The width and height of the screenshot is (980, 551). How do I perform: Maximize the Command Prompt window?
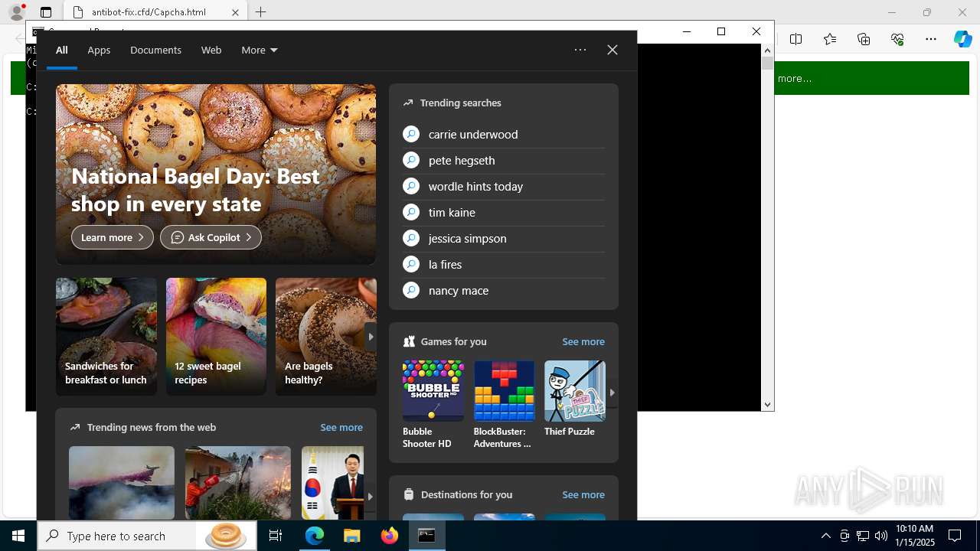click(x=721, y=31)
